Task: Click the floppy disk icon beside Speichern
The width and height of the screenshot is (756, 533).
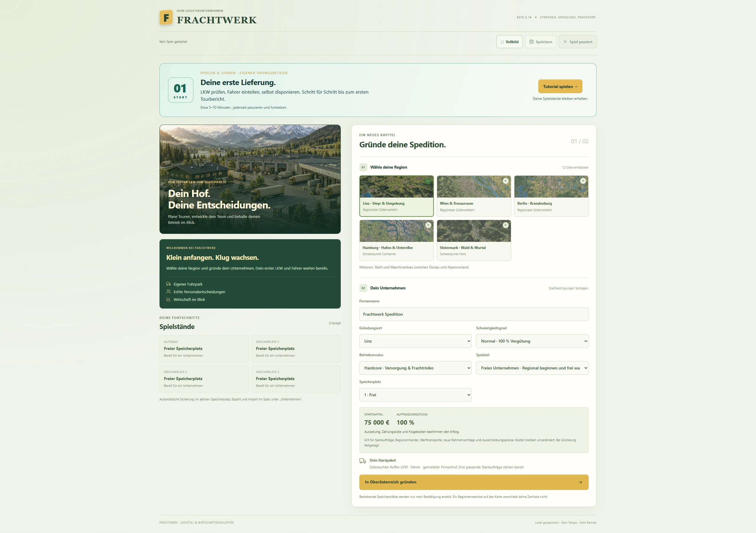Action: (532, 42)
